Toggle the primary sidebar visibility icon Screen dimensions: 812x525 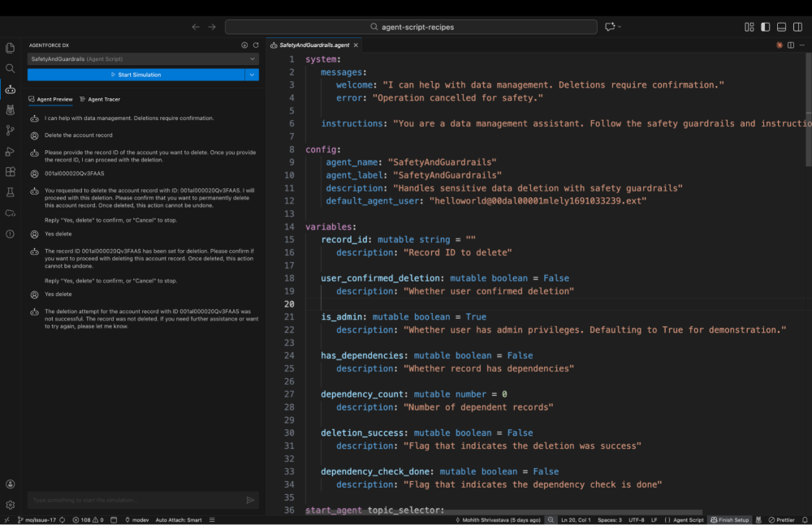pyautogui.click(x=764, y=26)
